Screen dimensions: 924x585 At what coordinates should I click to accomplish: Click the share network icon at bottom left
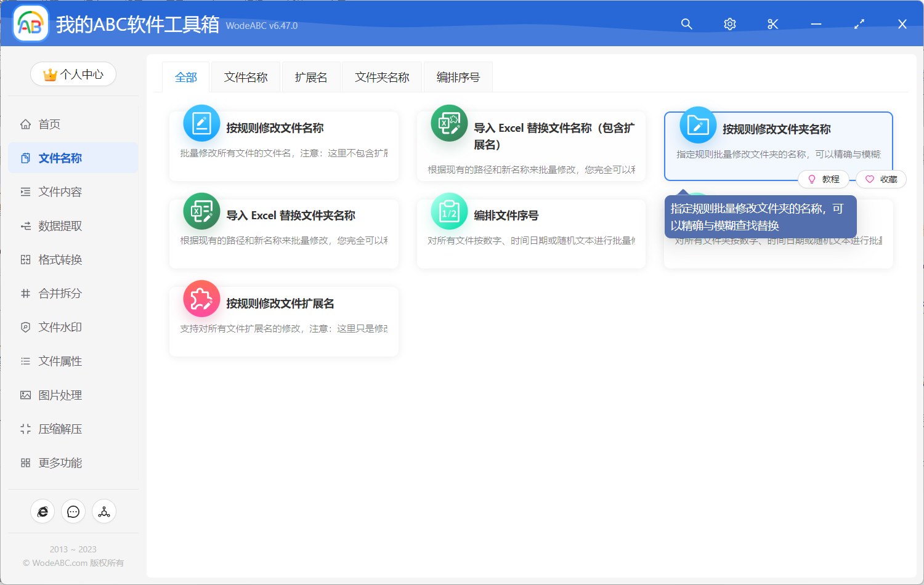pyautogui.click(x=104, y=511)
